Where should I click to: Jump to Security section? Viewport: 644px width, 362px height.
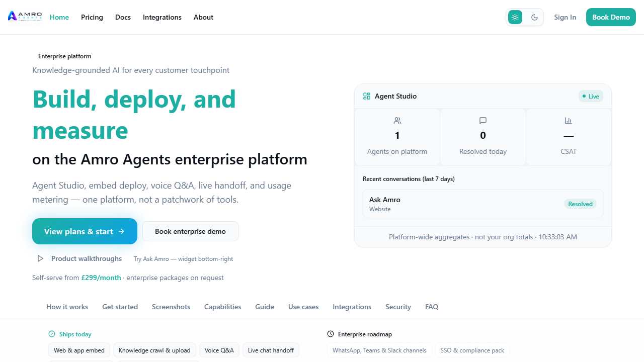click(398, 307)
